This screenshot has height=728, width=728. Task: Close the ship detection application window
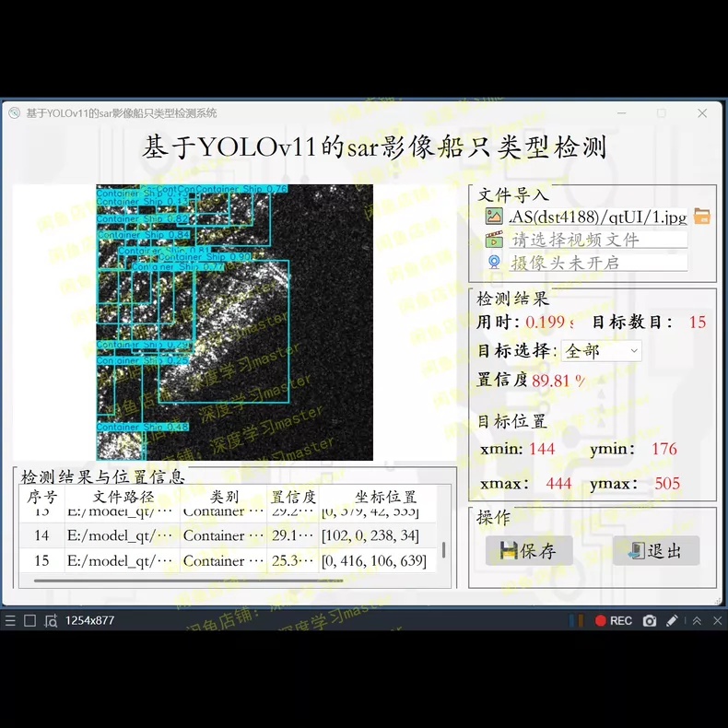[x=702, y=113]
